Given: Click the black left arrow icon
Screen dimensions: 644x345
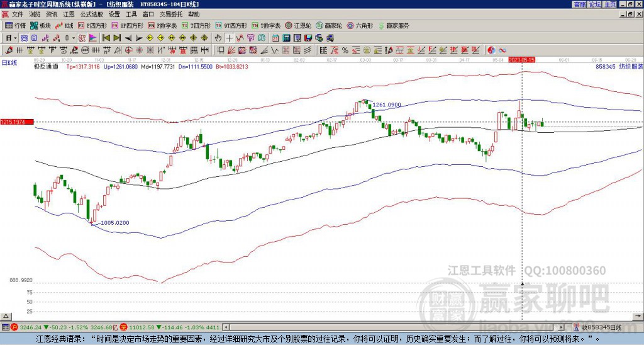Looking at the screenshot, I should click(128, 38).
